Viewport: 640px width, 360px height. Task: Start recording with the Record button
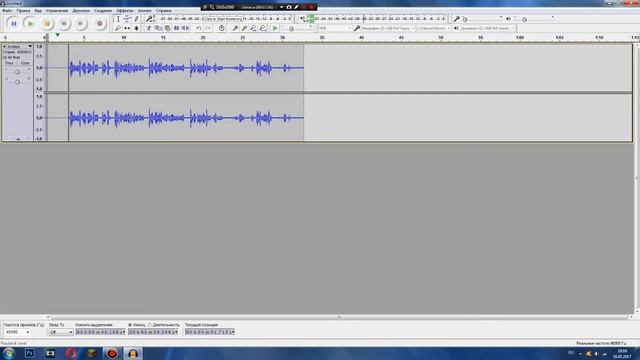tap(100, 24)
